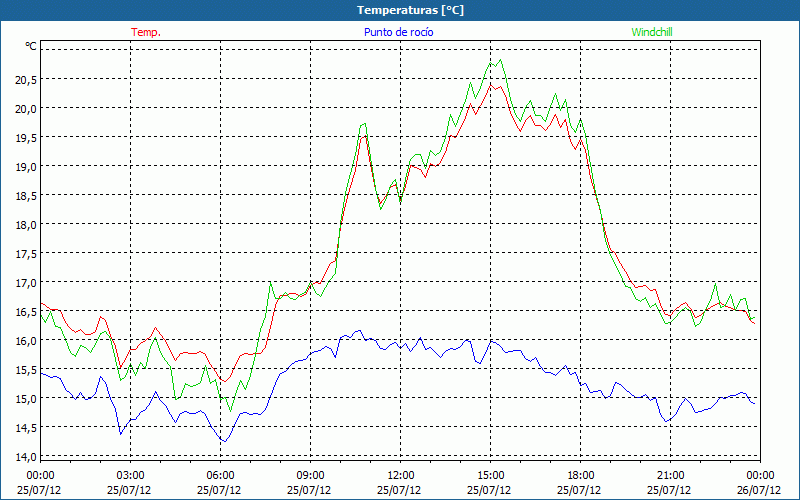Click the '18,0' y-axis label
This screenshot has height=500, width=800.
click(27, 224)
